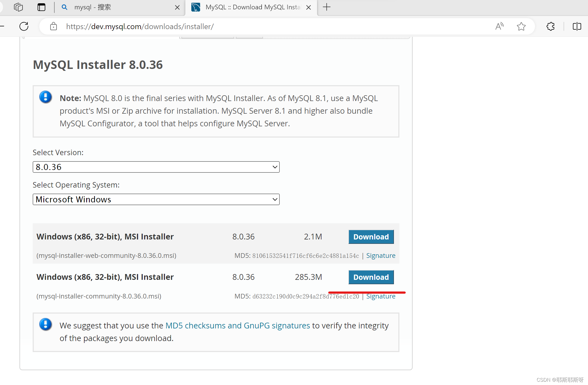This screenshot has height=385, width=588.
Task: Close the MySQL Download tab
Action: click(309, 7)
